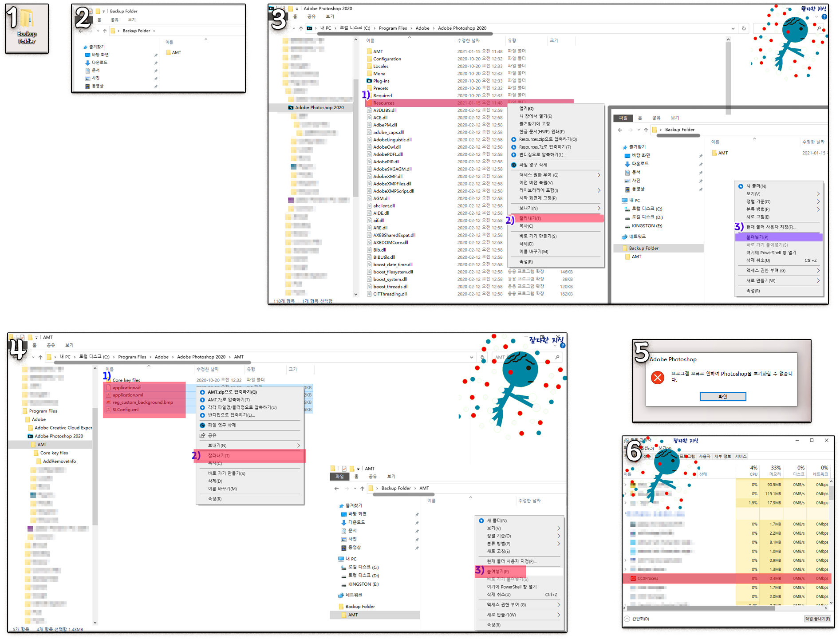Image resolution: width=840 pixels, height=639 pixels.
Task: Click up arrow in Backup Folder > AMT window
Action: (362, 489)
